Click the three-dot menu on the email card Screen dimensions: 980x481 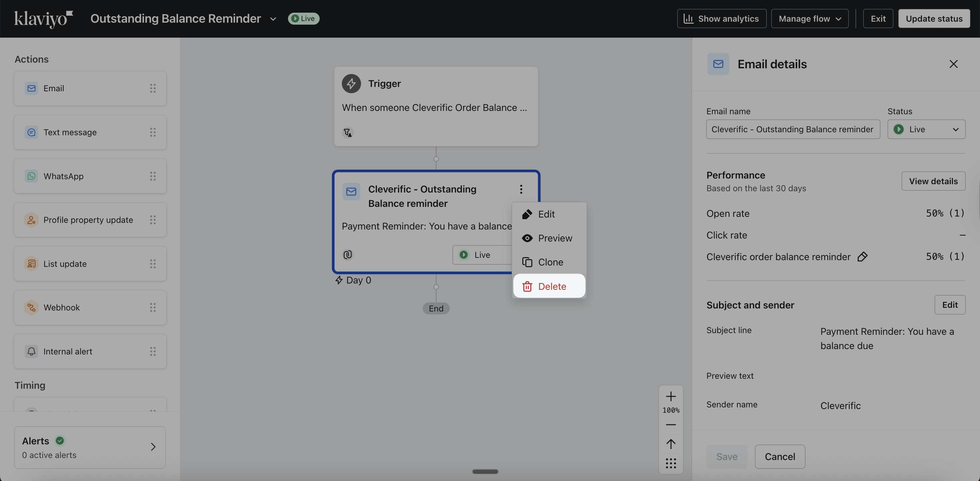point(521,189)
